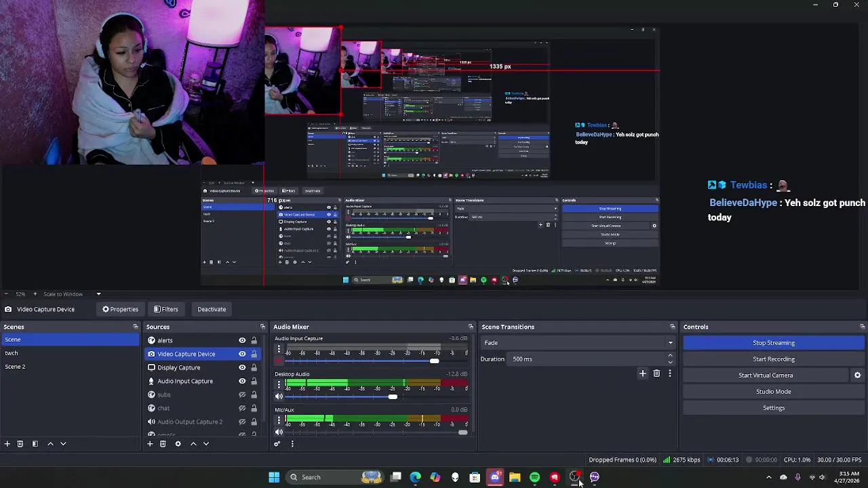Show the subs source
868x488 pixels.
coord(242,394)
